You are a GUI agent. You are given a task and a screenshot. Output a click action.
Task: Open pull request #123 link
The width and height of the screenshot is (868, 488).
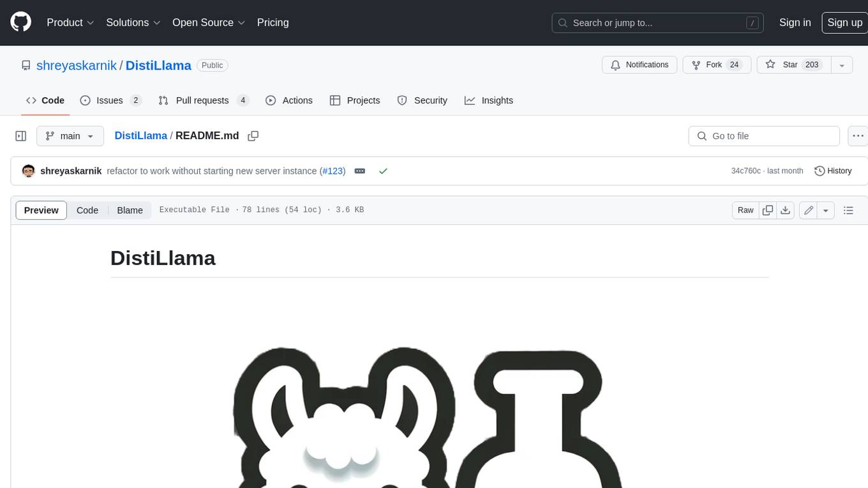(333, 171)
